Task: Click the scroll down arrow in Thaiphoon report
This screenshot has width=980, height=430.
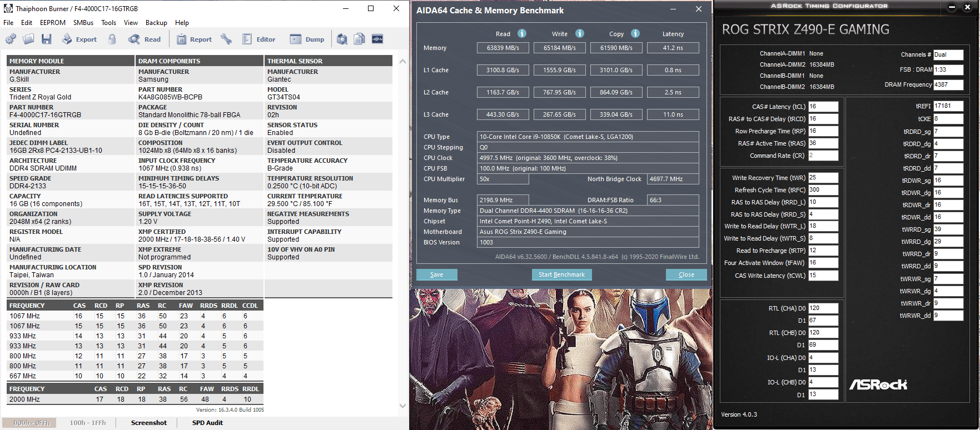Action: click(403, 406)
